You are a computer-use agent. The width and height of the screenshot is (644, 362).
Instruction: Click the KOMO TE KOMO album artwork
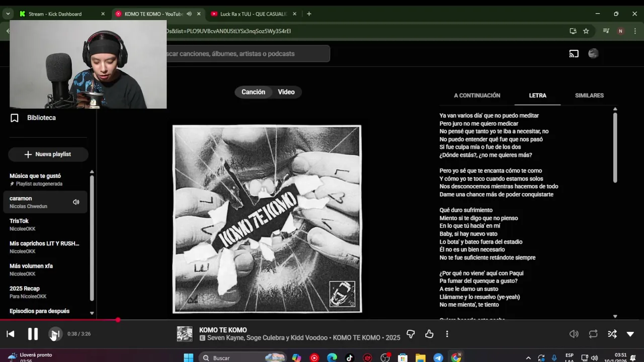(x=267, y=219)
